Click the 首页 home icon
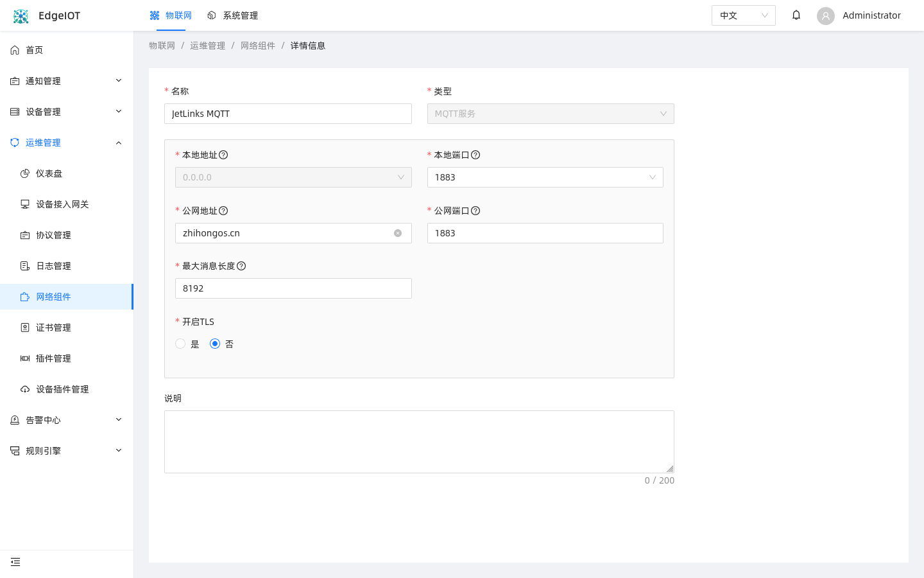Screen dimensions: 924x578 [15, 50]
